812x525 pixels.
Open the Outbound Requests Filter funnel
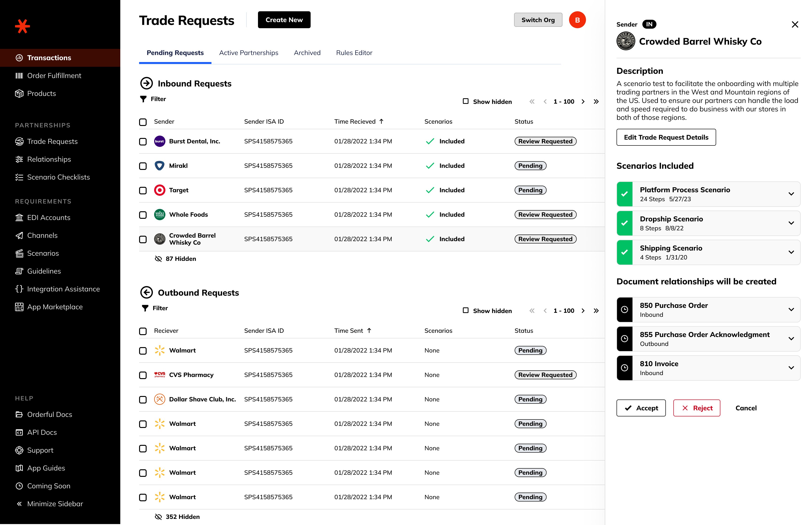click(x=145, y=308)
